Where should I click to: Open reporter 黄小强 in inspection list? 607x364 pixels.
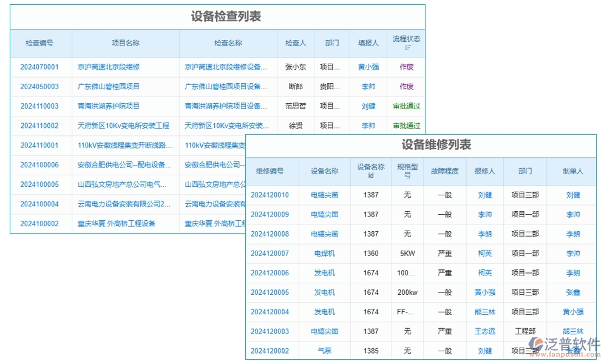pos(368,67)
